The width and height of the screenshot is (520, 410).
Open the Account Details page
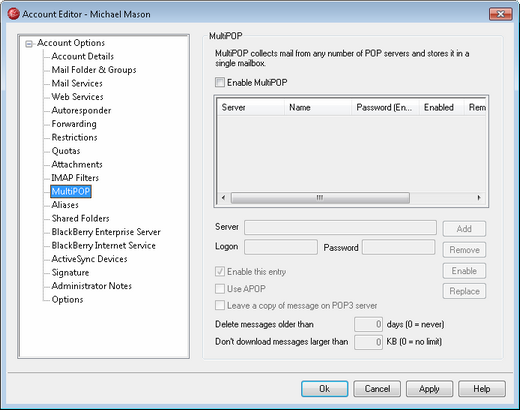83,56
